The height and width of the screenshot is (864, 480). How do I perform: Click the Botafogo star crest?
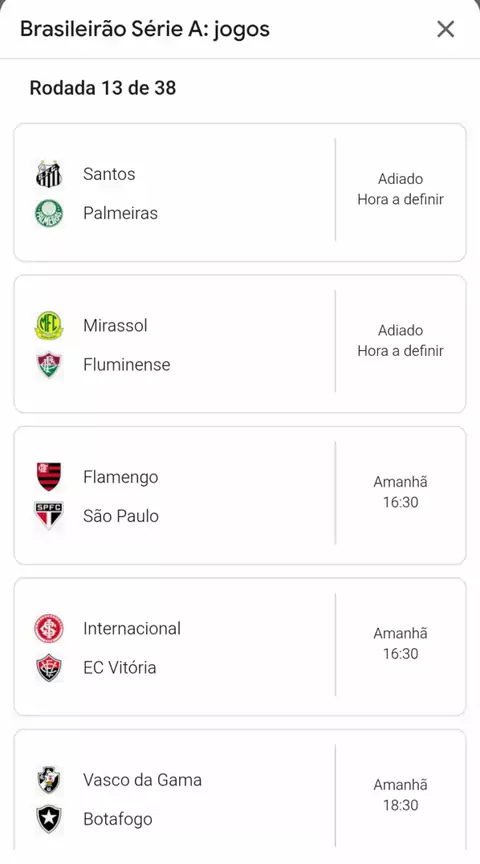tap(49, 819)
